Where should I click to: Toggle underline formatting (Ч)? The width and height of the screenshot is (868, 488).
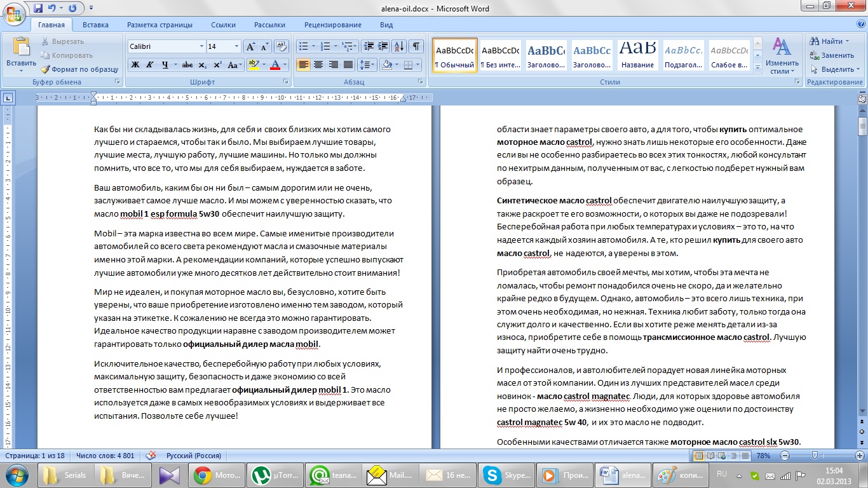[x=165, y=65]
